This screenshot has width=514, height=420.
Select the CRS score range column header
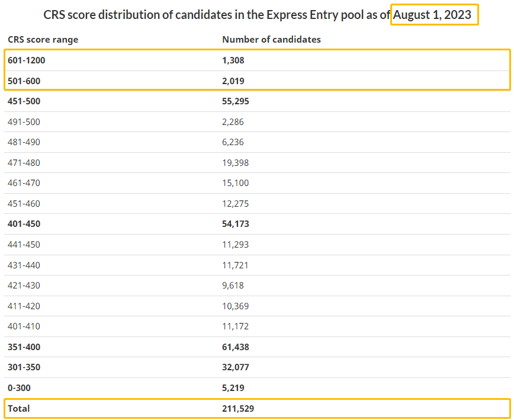[x=43, y=40]
